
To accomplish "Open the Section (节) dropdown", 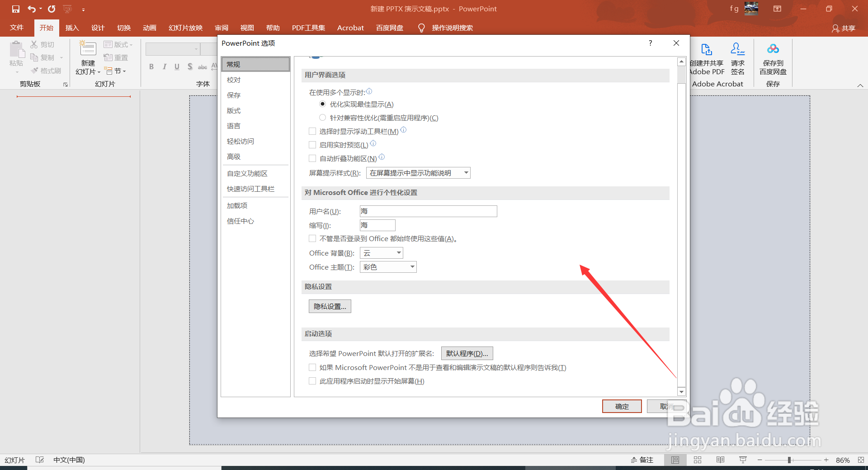I will pyautogui.click(x=115, y=71).
